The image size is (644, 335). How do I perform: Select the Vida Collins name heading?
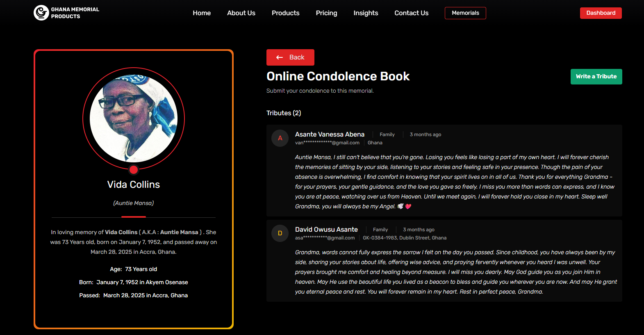pos(134,185)
